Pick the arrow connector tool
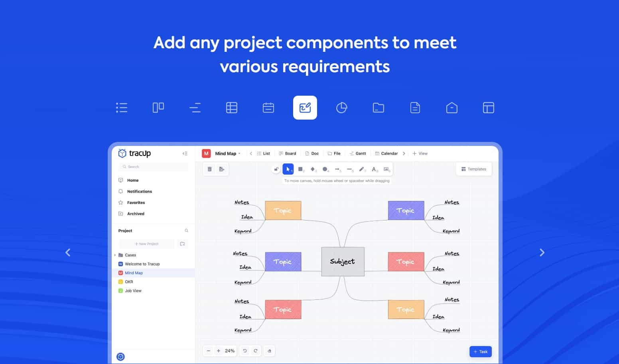619x364 pixels. [x=337, y=169]
